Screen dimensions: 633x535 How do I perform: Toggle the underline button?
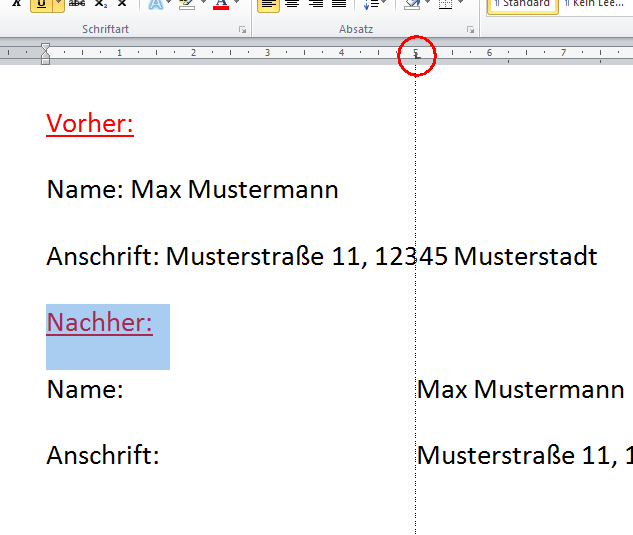click(41, 4)
